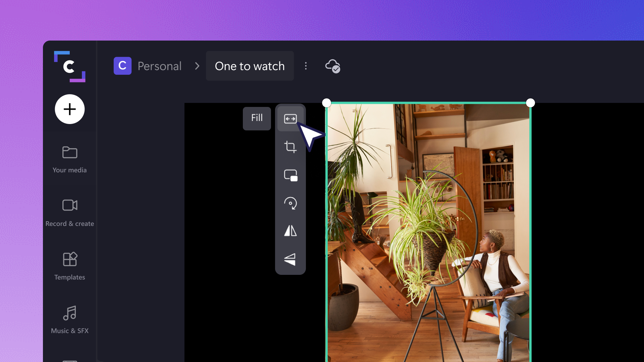
Task: Rename the project One to watch
Action: pos(250,66)
